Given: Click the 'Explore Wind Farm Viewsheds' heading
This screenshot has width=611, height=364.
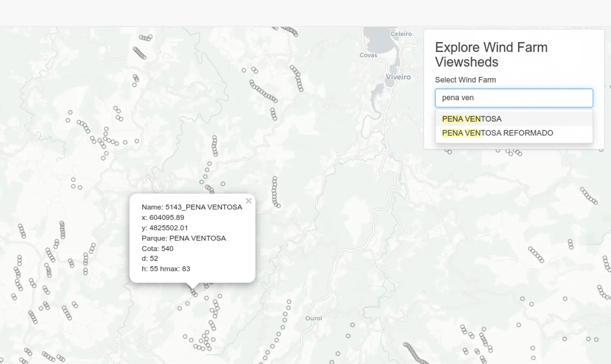Looking at the screenshot, I should pos(491,55).
